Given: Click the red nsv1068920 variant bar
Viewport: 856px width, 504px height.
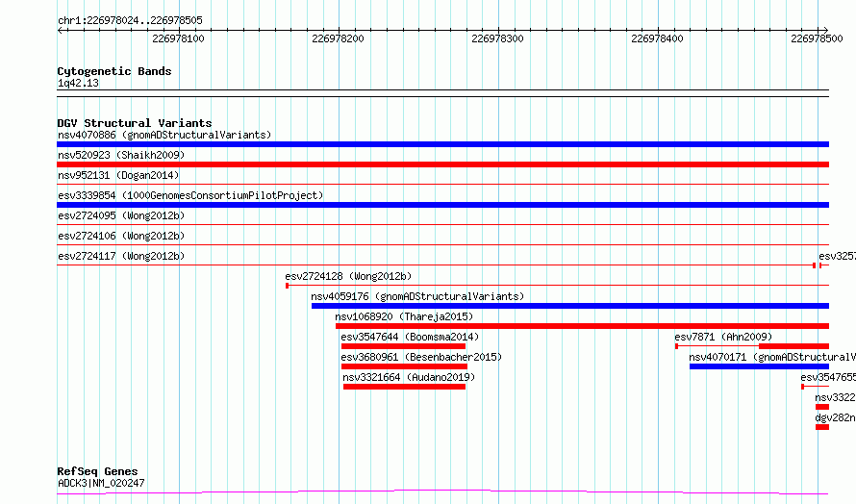Looking at the screenshot, I should (x=583, y=326).
